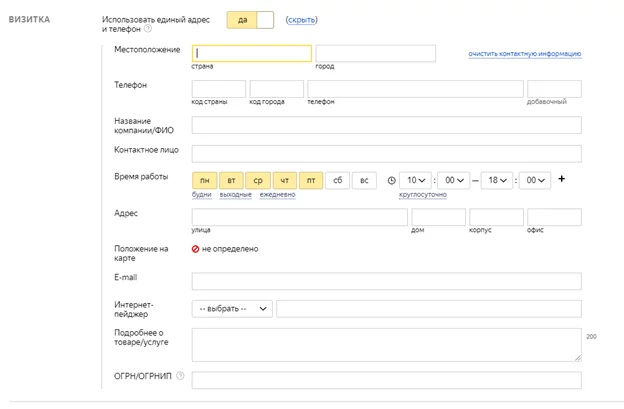Open the end hour dropdown showing 18

tap(497, 181)
